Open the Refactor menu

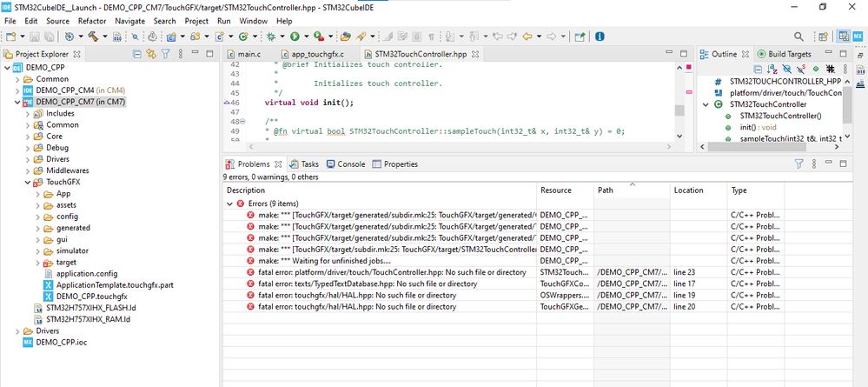click(92, 21)
